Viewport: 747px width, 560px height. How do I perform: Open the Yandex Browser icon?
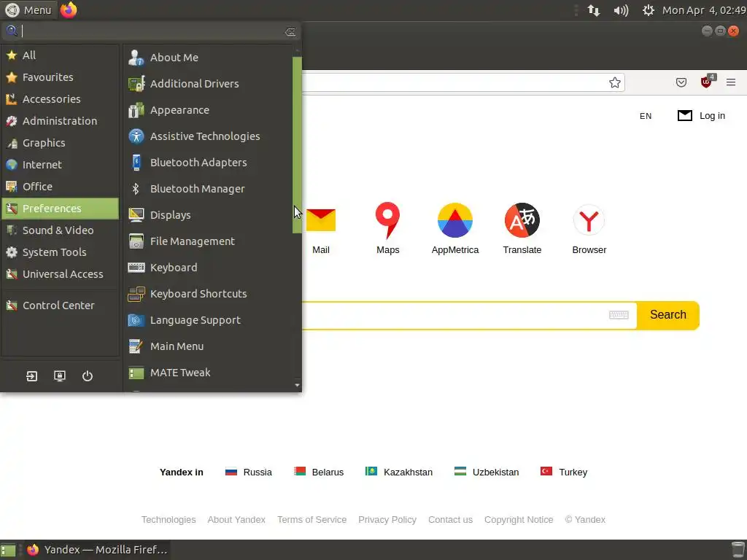click(589, 220)
